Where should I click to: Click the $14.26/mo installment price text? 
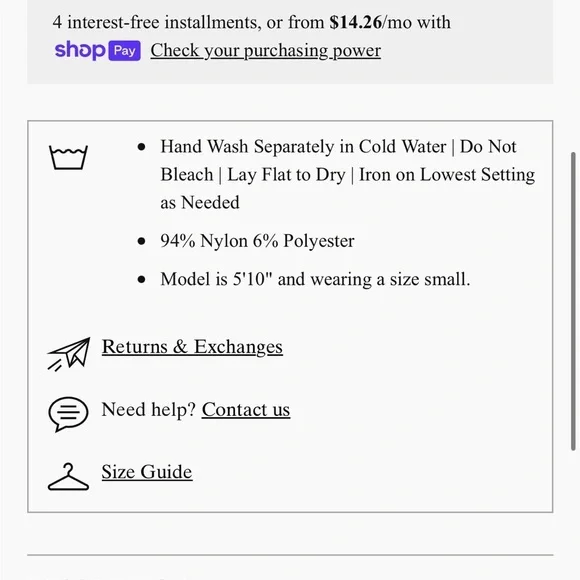370,22
